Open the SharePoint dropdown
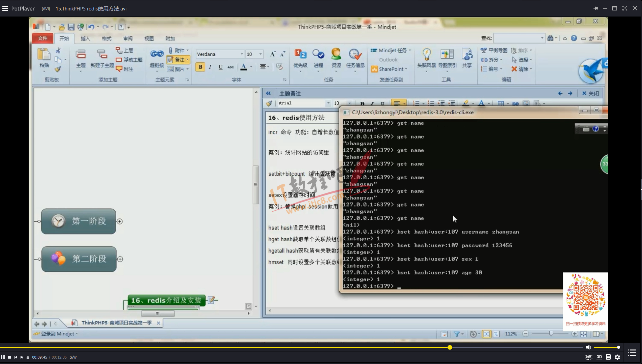This screenshot has width=642, height=364. point(389,69)
